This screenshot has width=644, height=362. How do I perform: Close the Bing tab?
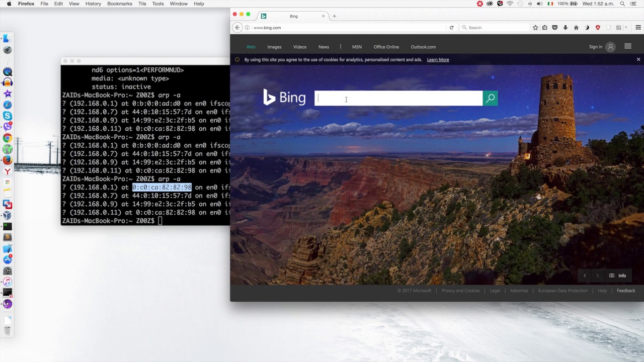[x=323, y=16]
